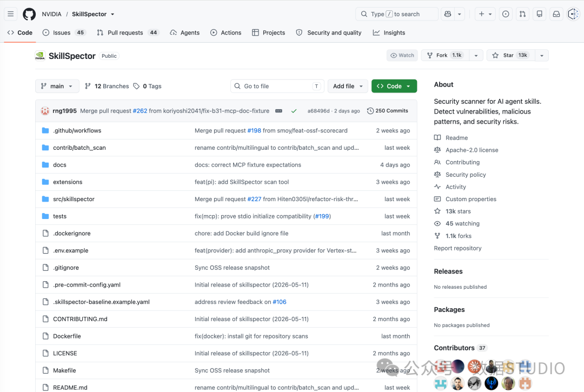Click the Report repository link
This screenshot has height=392, width=584.
coord(458,248)
